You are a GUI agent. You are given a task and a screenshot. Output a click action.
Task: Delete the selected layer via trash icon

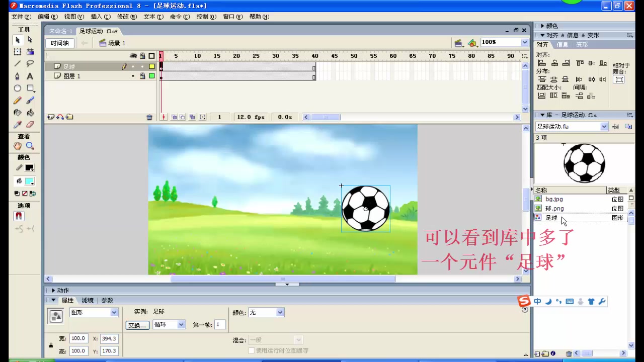[149, 117]
